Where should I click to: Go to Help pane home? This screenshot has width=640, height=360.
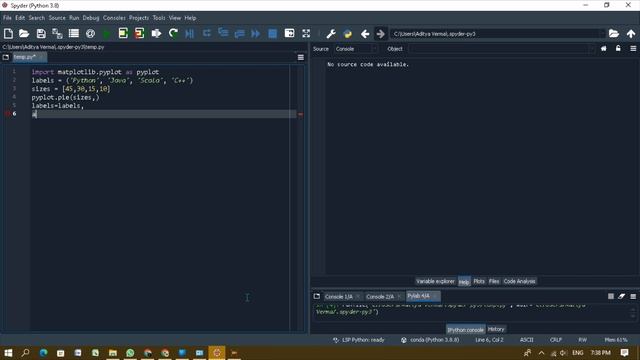[604, 49]
